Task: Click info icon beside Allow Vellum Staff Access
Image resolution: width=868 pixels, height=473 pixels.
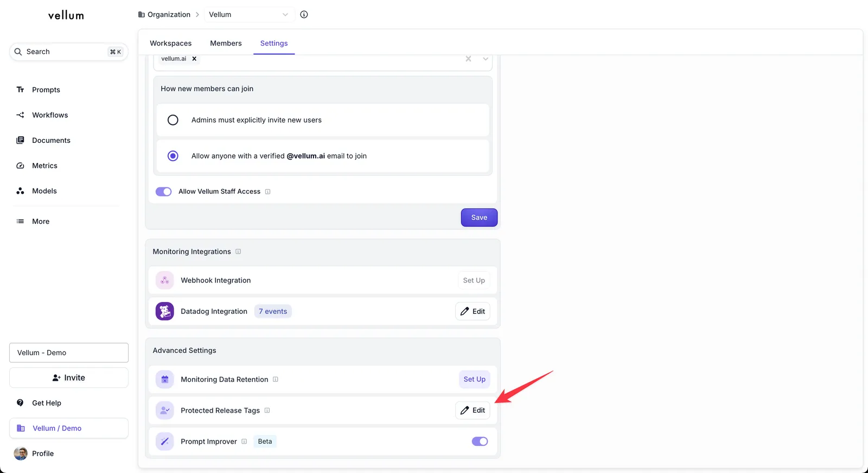Action: 267,192
